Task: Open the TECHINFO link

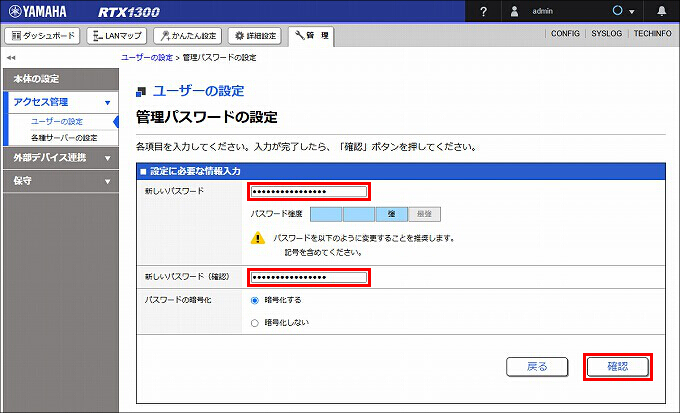Action: pyautogui.click(x=653, y=33)
